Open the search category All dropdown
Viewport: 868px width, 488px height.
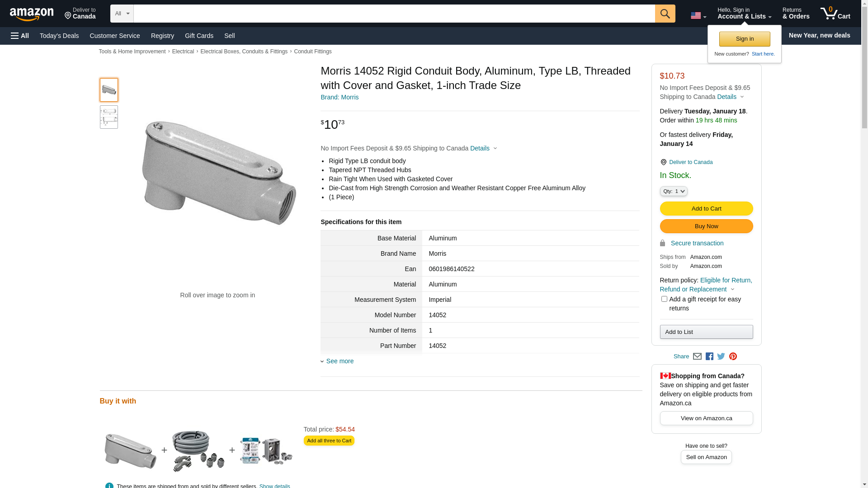122,14
